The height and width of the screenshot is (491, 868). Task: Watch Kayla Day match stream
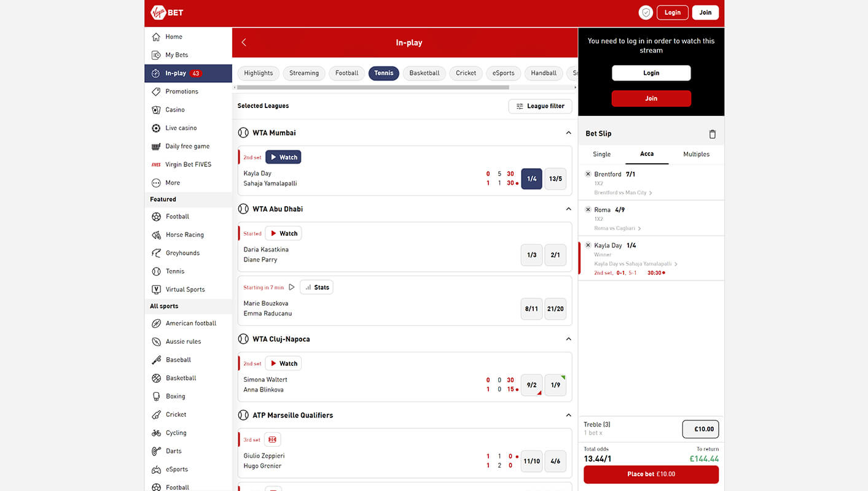coord(283,157)
